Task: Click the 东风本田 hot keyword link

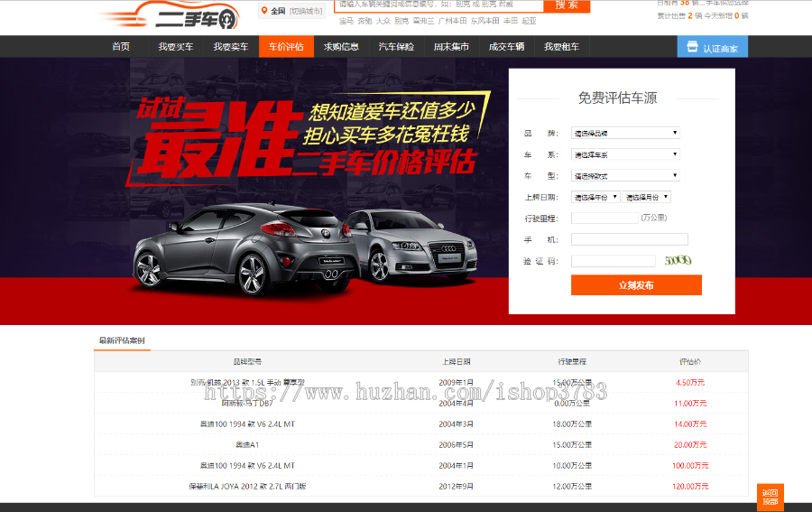Action: coord(485,22)
